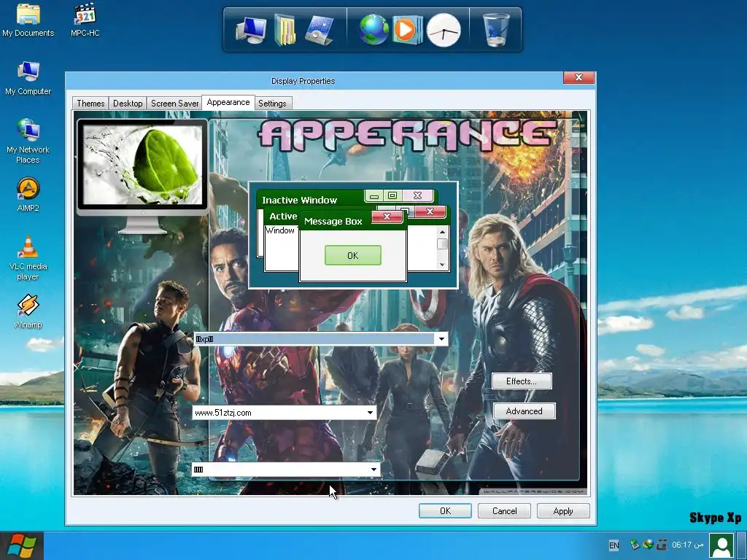Click the clock icon in the dock
This screenshot has height=560, width=747.
pos(444,30)
